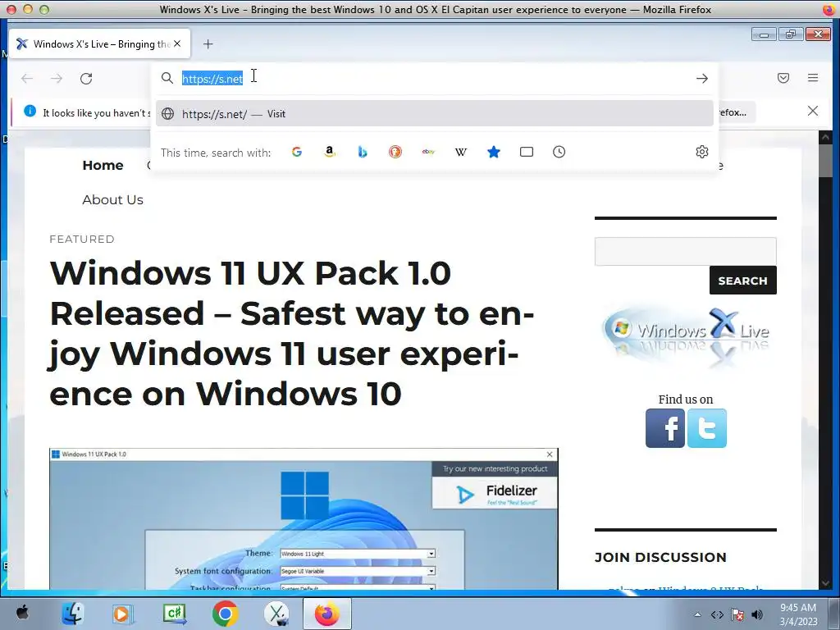Open search settings gear icon
The width and height of the screenshot is (840, 630).
click(702, 152)
